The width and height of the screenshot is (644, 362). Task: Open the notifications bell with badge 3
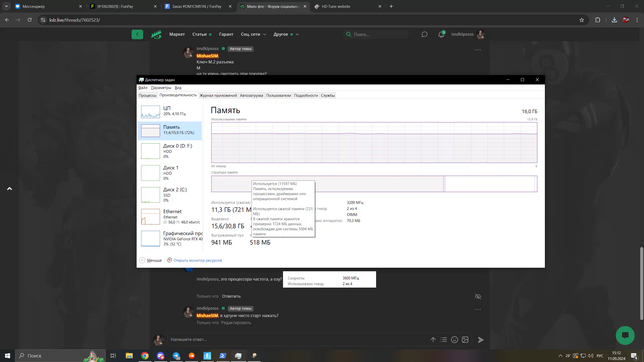[x=441, y=34]
